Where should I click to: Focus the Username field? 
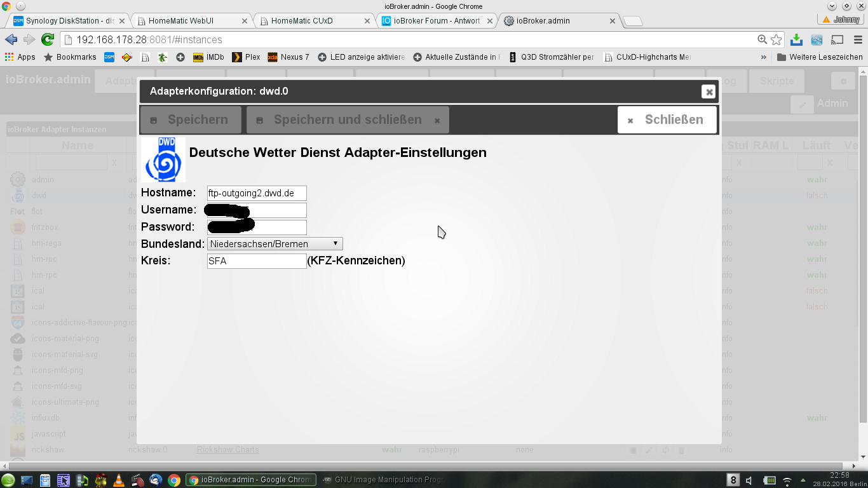coord(257,210)
